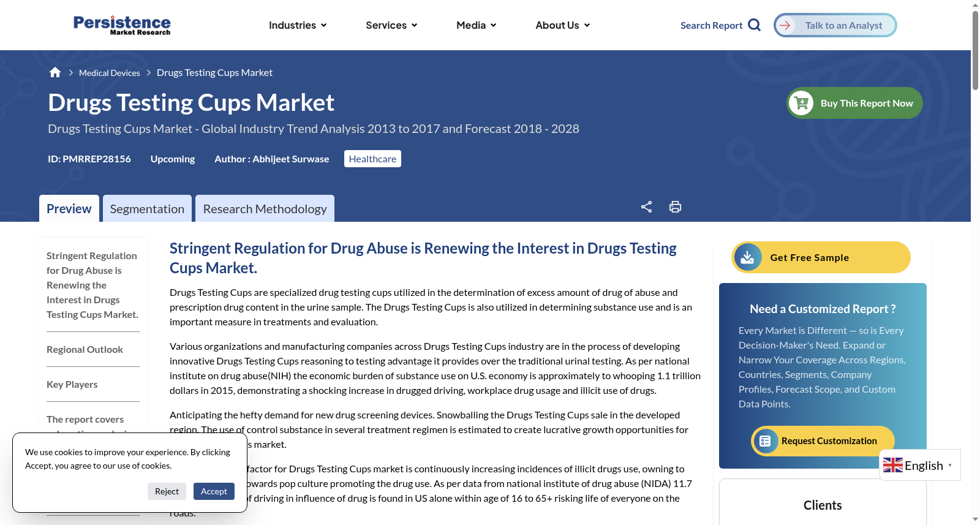
Task: Expand the Services dropdown
Action: (391, 25)
